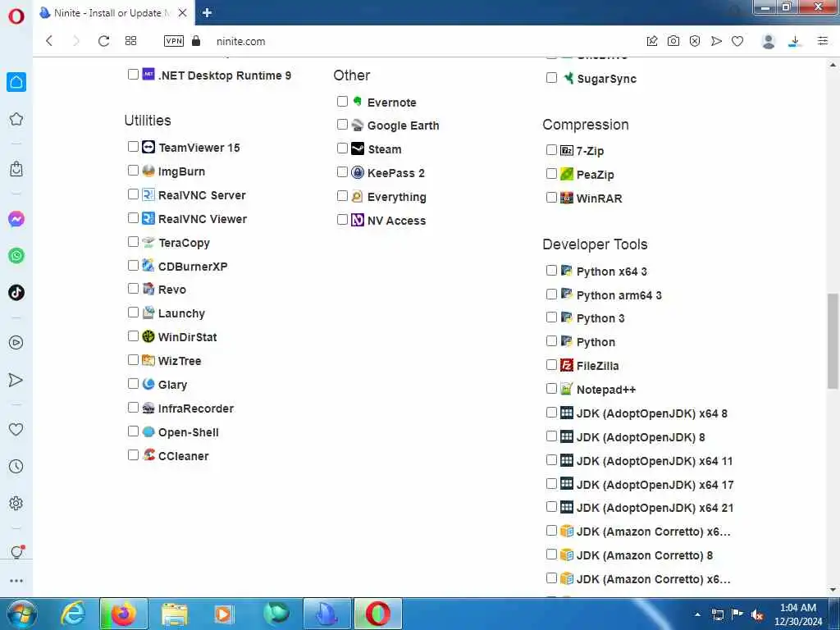Click the Open-Shell label
Screen dimensions: 840x630
click(188, 432)
